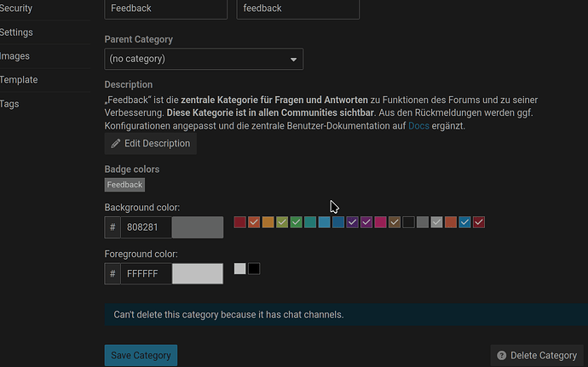Select the pink background swatch

(380, 222)
